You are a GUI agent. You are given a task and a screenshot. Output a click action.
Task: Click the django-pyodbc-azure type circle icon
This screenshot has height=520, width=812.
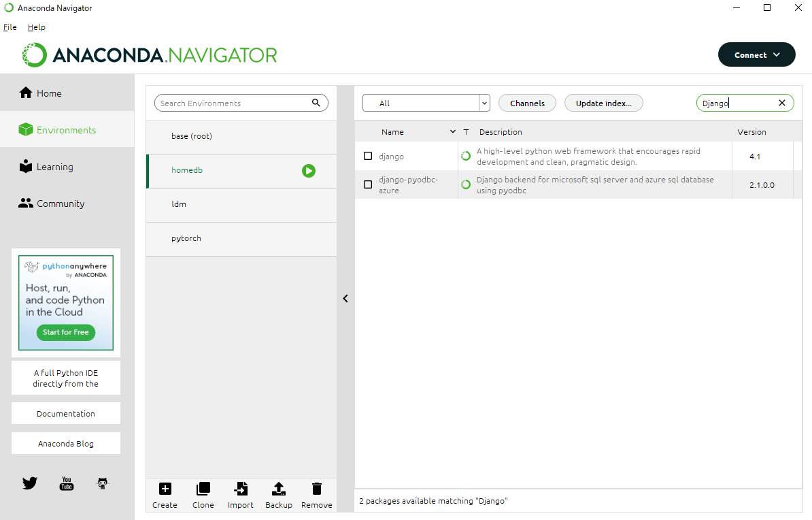466,184
